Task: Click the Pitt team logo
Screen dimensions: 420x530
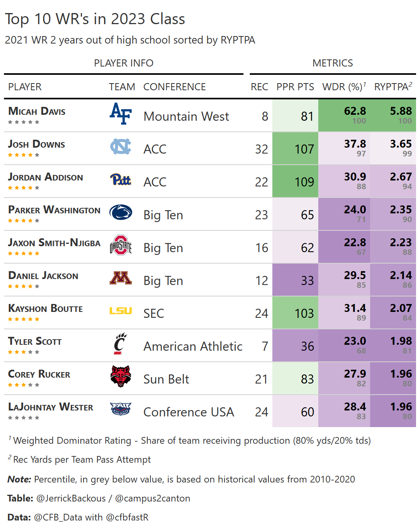Action: 121,180
